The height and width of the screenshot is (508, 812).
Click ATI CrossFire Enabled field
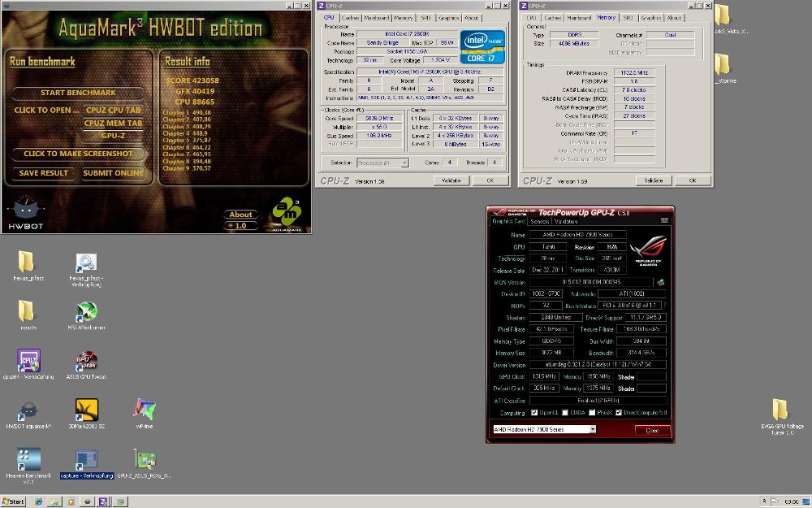pos(598,401)
